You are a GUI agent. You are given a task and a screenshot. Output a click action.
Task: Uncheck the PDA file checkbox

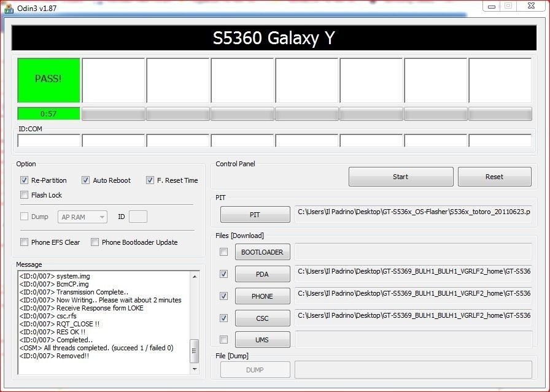click(223, 274)
